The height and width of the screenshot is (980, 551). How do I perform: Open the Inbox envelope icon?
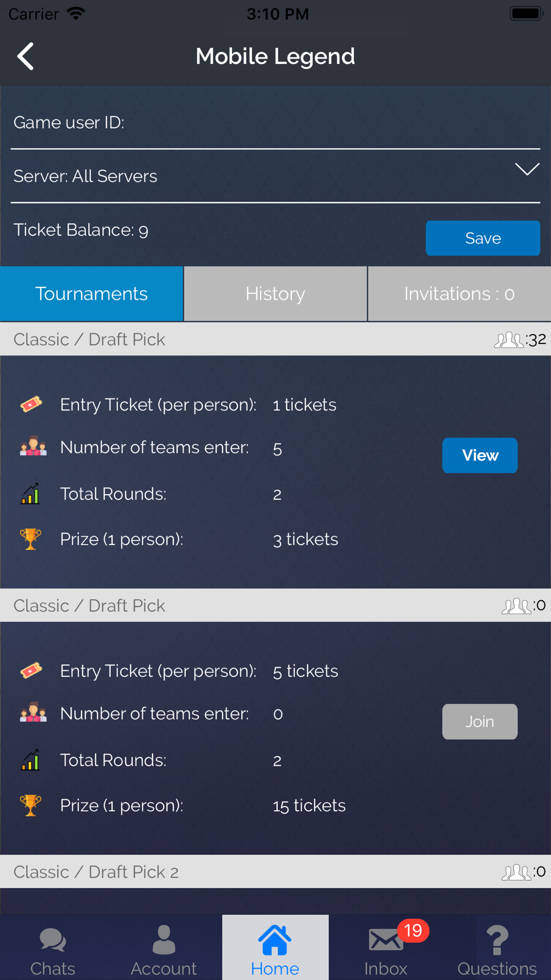[x=385, y=940]
